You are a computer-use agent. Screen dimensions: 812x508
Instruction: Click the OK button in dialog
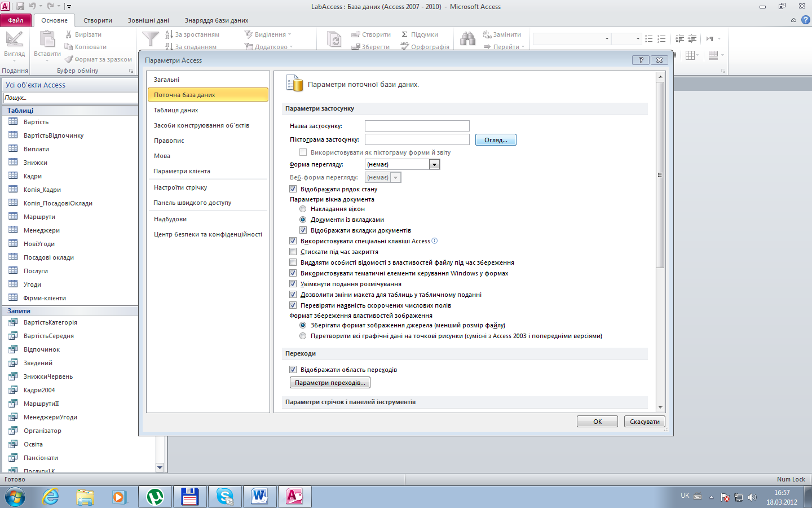point(597,422)
